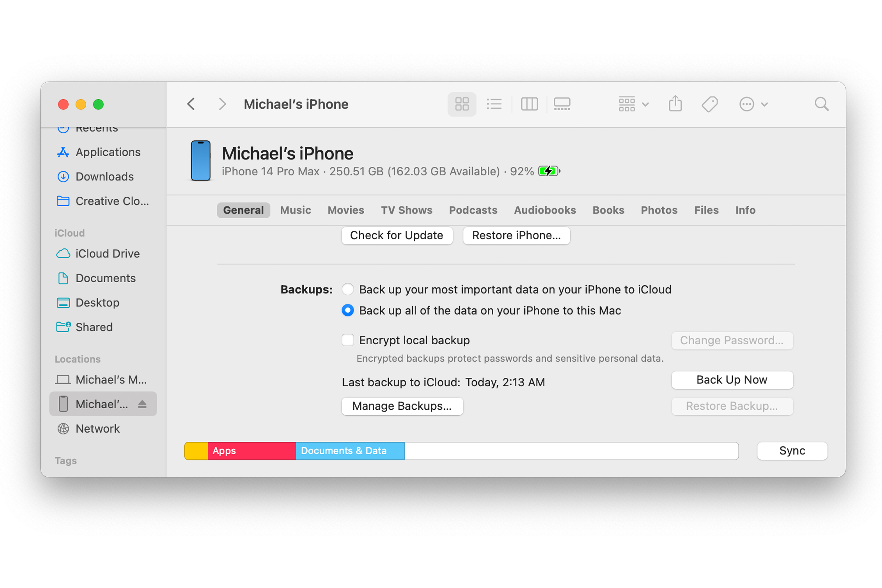Enable Encrypt local backup checkbox

click(x=348, y=340)
